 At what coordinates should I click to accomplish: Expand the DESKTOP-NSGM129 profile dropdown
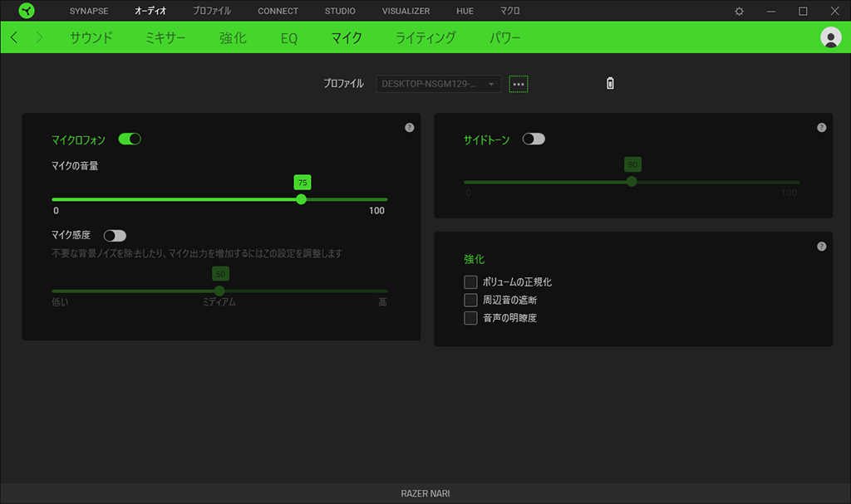pos(439,84)
